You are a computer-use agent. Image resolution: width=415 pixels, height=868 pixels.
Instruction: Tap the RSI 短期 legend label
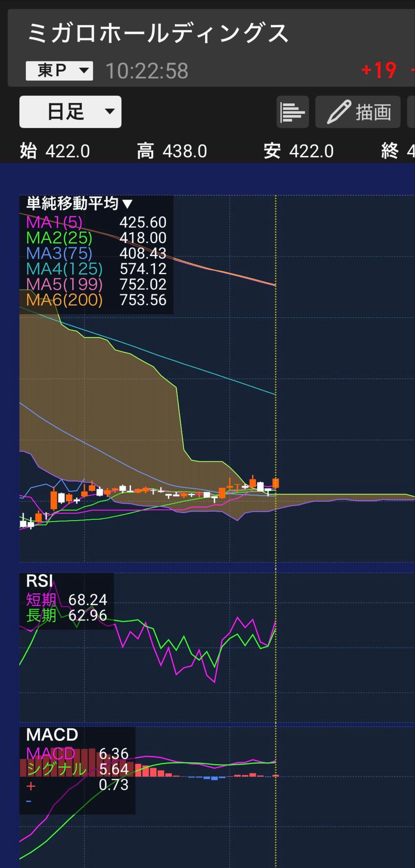pyautogui.click(x=41, y=600)
